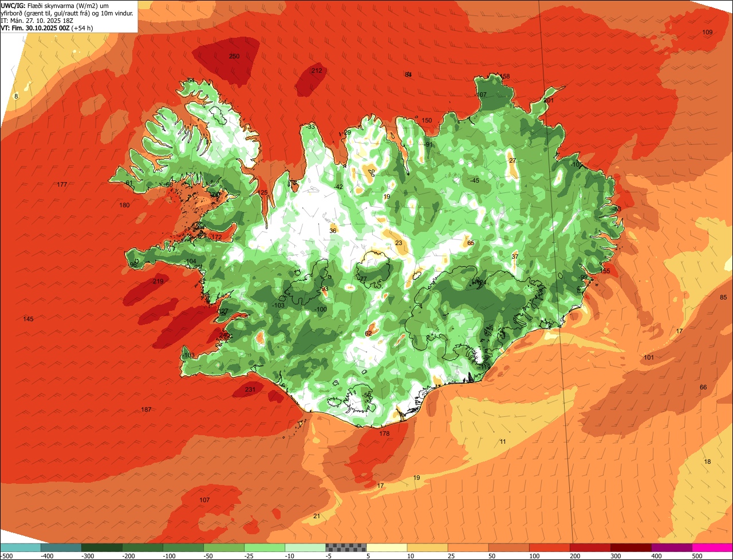This screenshot has width=733, height=560.
Task: Click the map value '62'
Action: click(368, 333)
